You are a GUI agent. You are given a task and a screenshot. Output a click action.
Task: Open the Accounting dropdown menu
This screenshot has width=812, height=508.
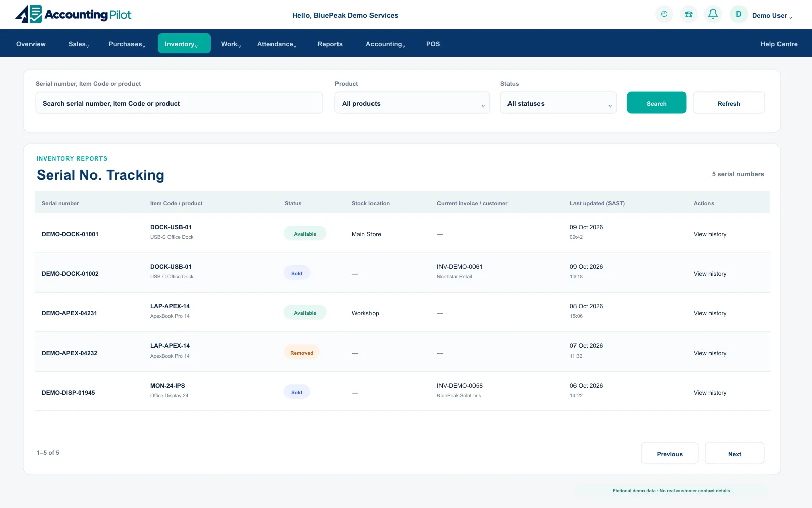[x=385, y=44]
